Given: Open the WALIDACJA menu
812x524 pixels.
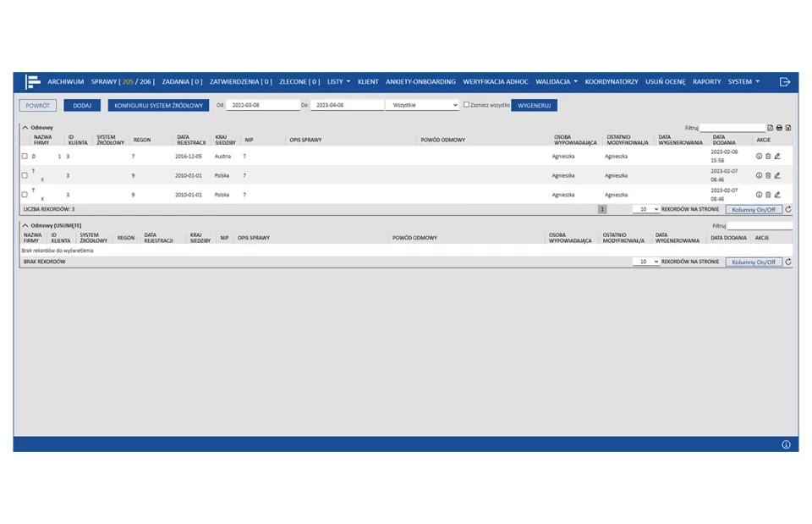Looking at the screenshot, I should click(556, 82).
